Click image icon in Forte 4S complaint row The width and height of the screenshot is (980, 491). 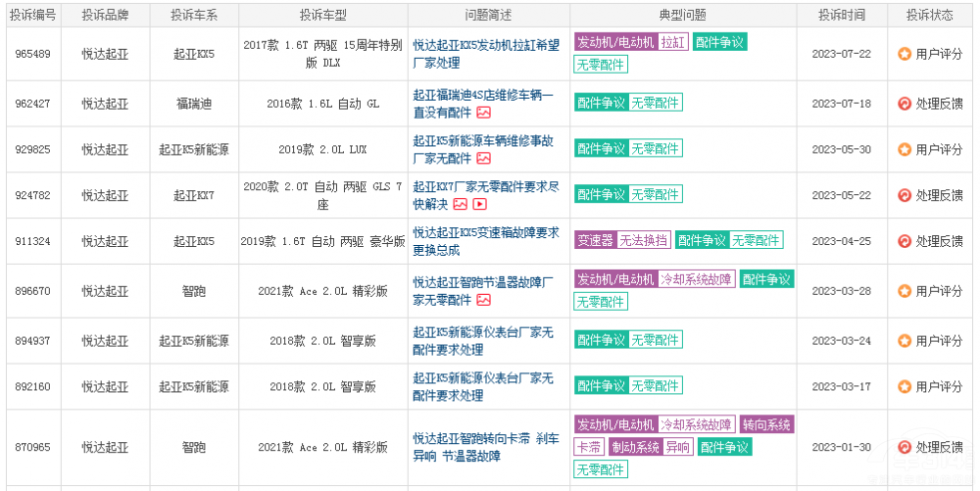483,113
